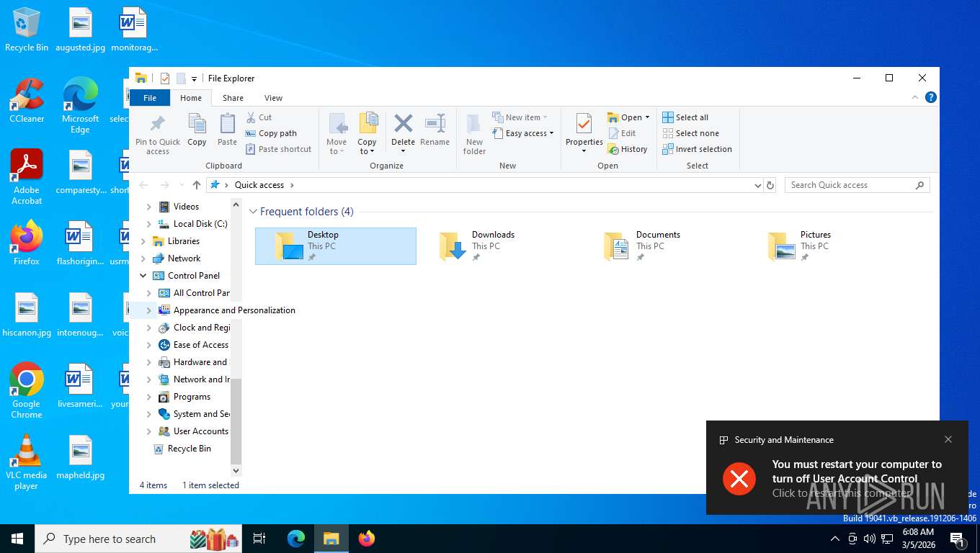This screenshot has width=980, height=553.
Task: Click Pin to Quick access icon
Action: pyautogui.click(x=157, y=124)
